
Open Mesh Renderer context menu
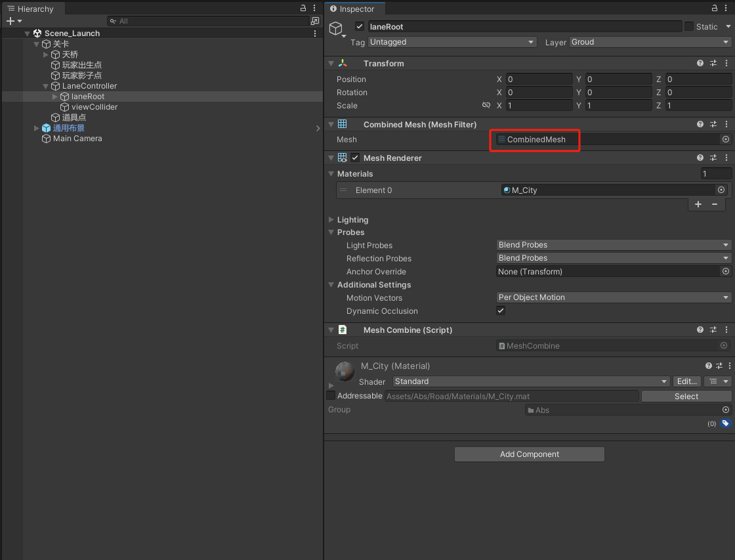coord(726,158)
